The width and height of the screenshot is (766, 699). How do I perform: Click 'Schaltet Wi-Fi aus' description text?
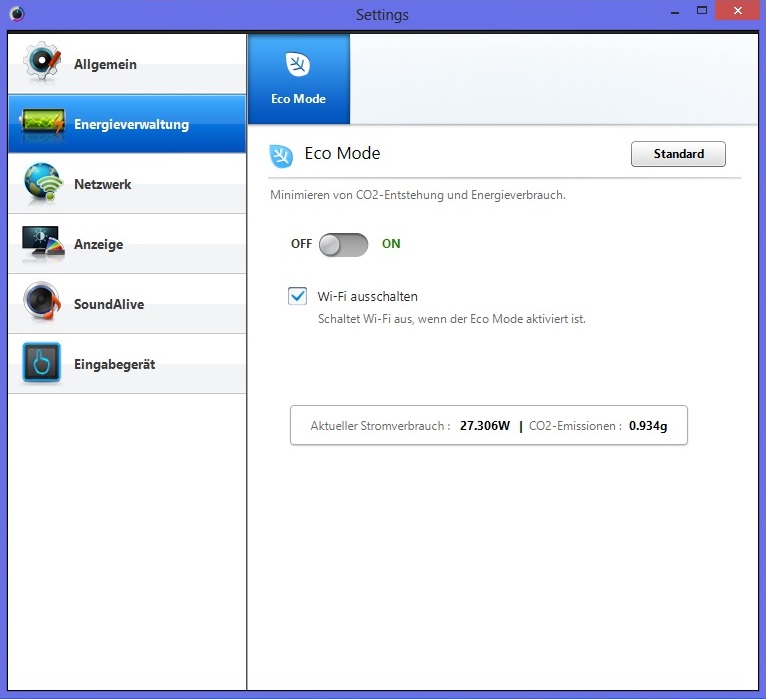pyautogui.click(x=451, y=319)
